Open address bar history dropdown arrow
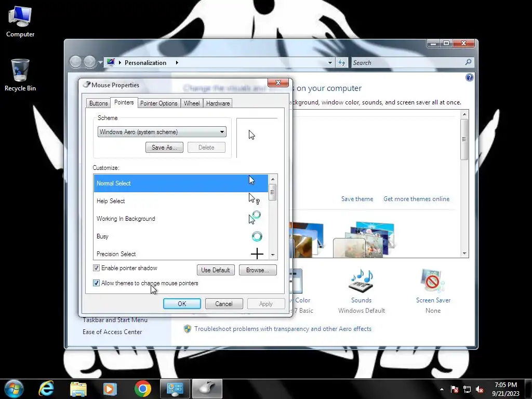 pyautogui.click(x=330, y=63)
